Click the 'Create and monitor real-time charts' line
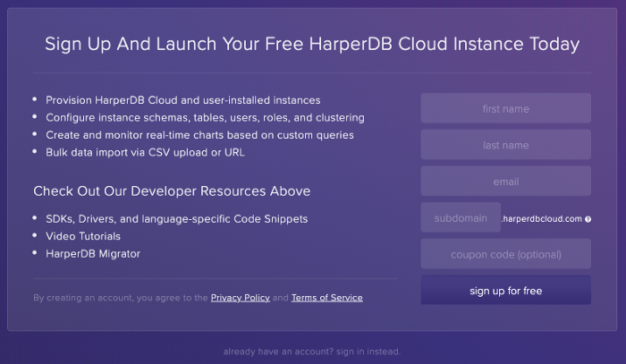 (x=199, y=135)
